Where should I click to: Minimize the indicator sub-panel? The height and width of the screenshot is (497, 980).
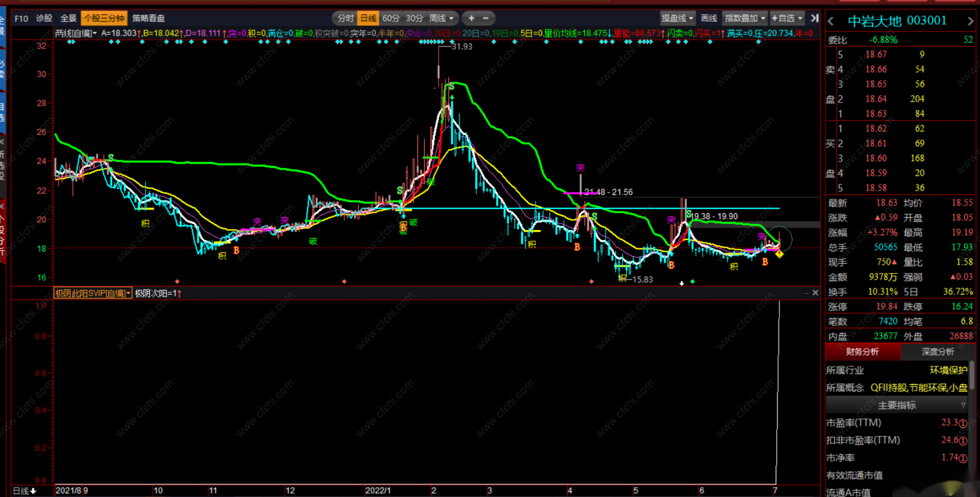pos(807,293)
